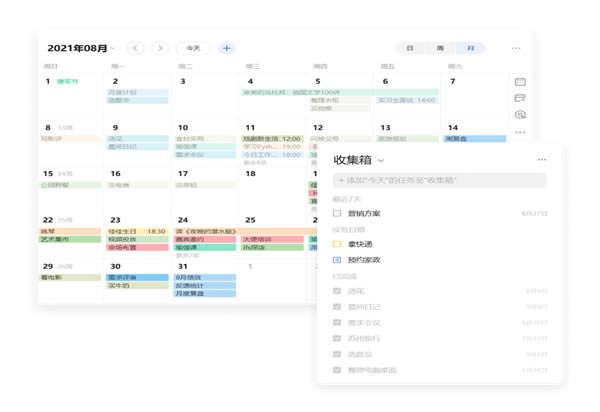Open the calendar top-right three-dot menu
Viewport: 600px width, 412px height.
[516, 48]
